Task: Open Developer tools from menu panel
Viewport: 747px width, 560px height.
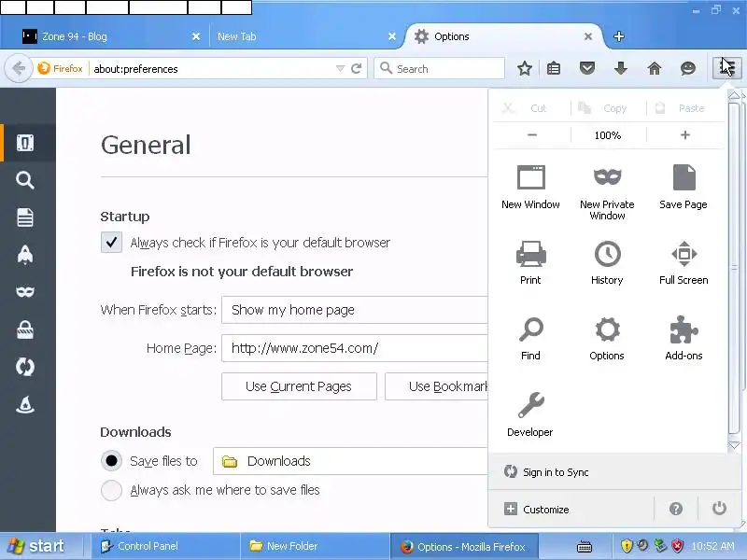Action: point(530,414)
